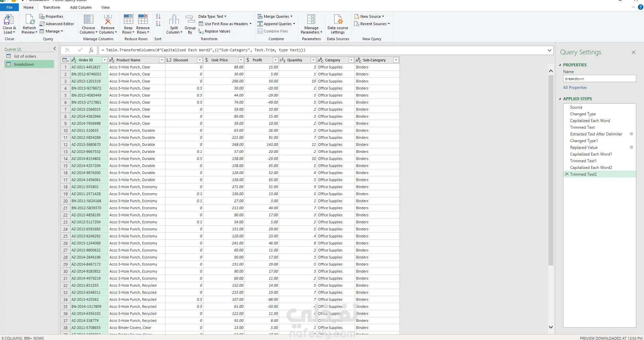The height and width of the screenshot is (340, 644).
Task: Click the Remove Columns icon
Action: pyautogui.click(x=108, y=20)
